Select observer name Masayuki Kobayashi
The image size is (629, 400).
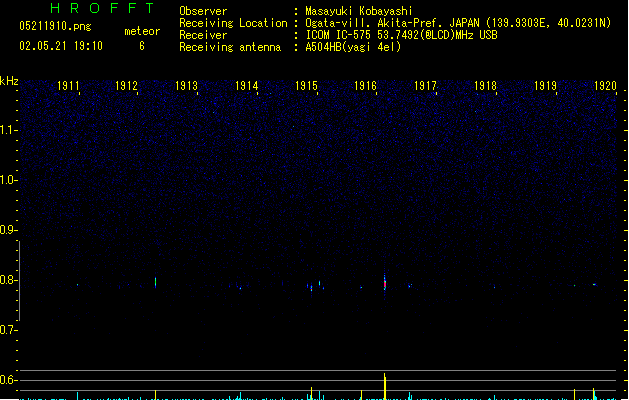coord(359,11)
